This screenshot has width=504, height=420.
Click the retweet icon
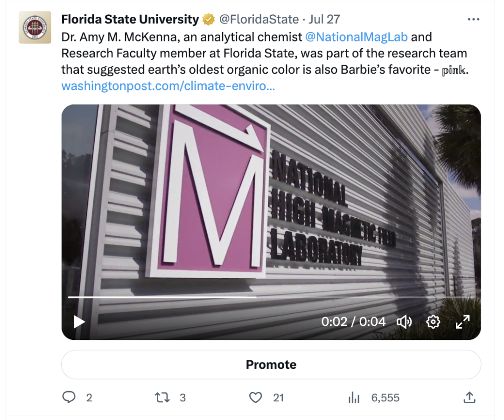pos(162,398)
